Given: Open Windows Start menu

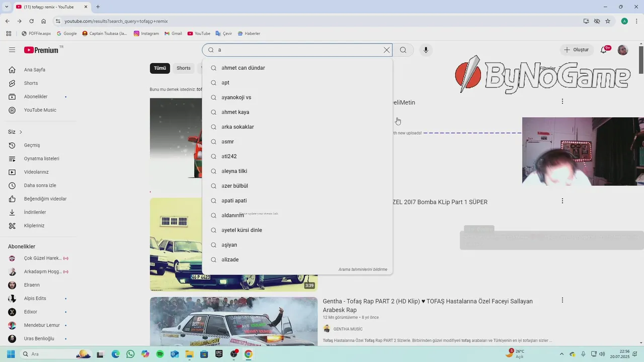Looking at the screenshot, I should tap(11, 354).
